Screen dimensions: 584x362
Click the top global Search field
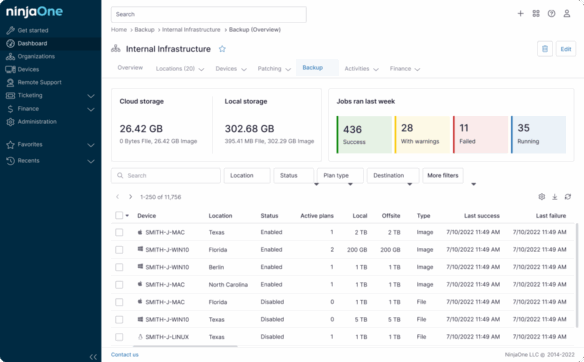coord(209,15)
